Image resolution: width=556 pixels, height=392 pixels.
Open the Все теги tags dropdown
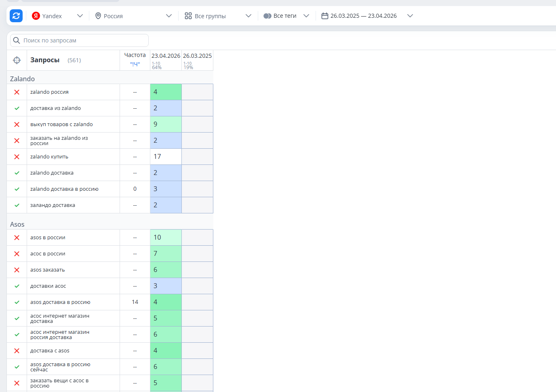pyautogui.click(x=286, y=16)
